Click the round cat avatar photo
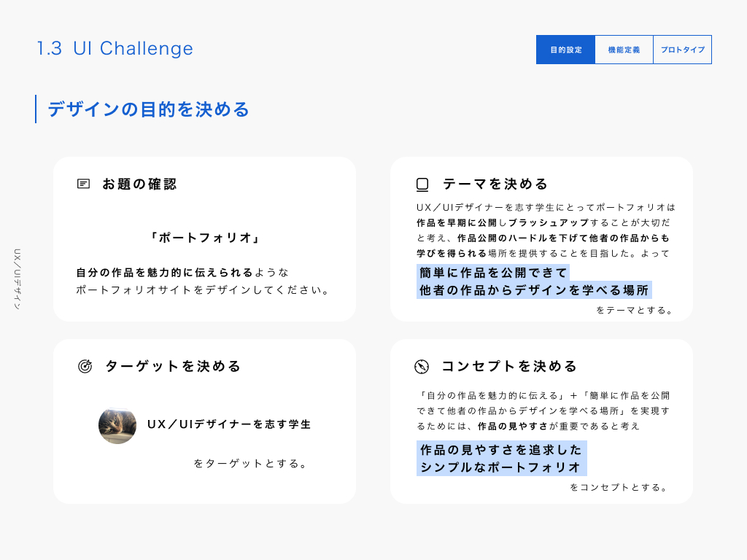Image resolution: width=747 pixels, height=560 pixels. pos(117,425)
